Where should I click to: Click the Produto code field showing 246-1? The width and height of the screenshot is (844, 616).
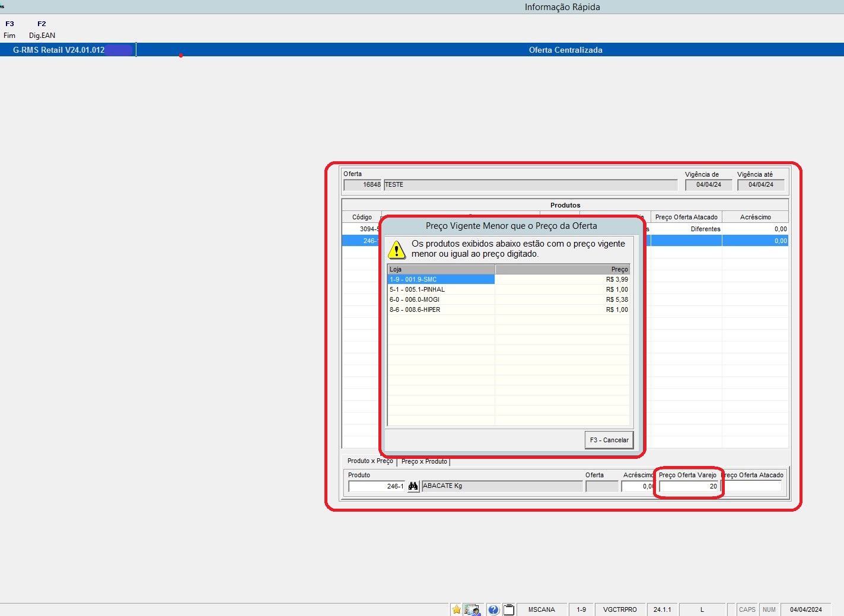point(377,486)
